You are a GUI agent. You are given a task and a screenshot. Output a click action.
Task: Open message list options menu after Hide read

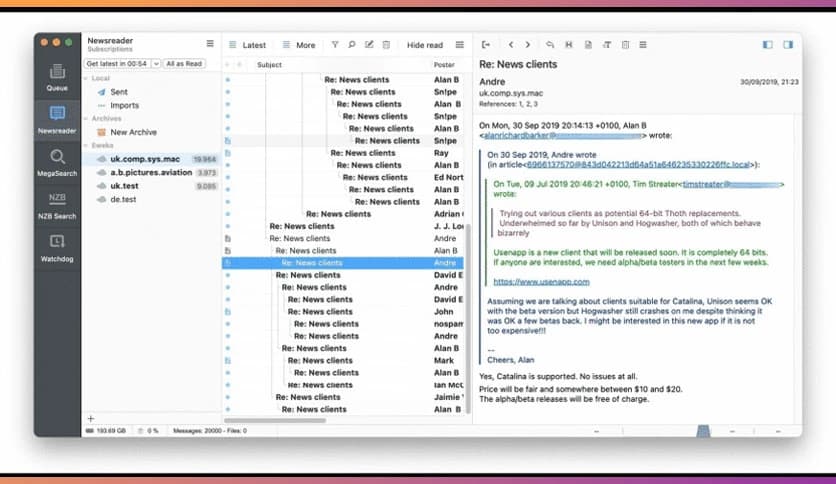460,45
